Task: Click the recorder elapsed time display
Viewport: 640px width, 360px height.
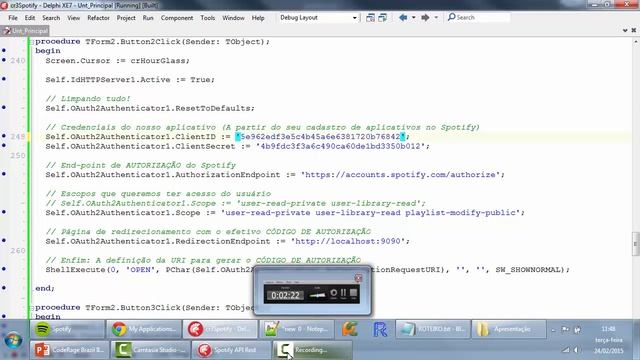Action: point(286,295)
